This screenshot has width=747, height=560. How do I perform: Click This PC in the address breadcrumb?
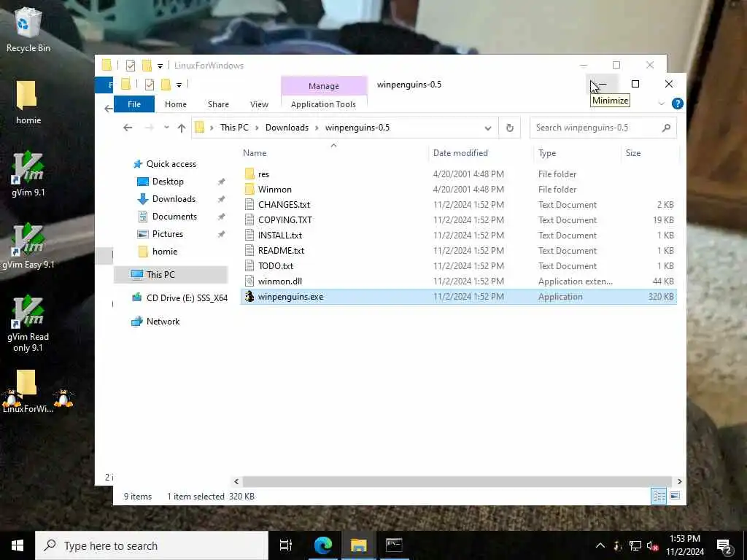click(x=234, y=128)
